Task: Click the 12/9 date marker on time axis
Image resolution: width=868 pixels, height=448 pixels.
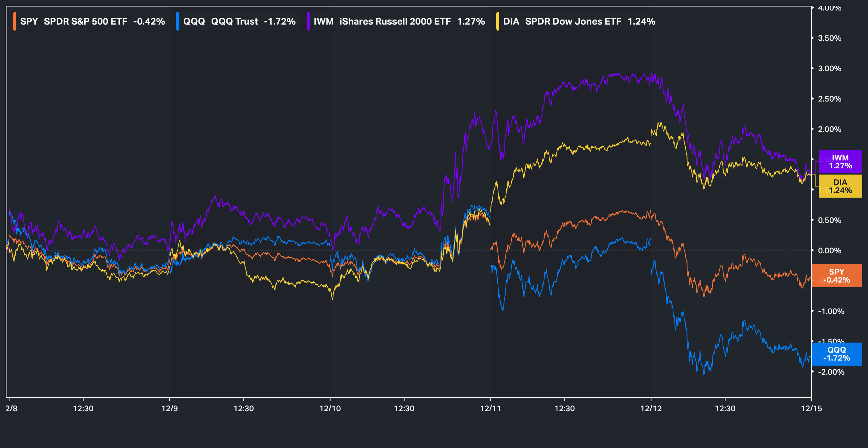Action: (x=170, y=408)
